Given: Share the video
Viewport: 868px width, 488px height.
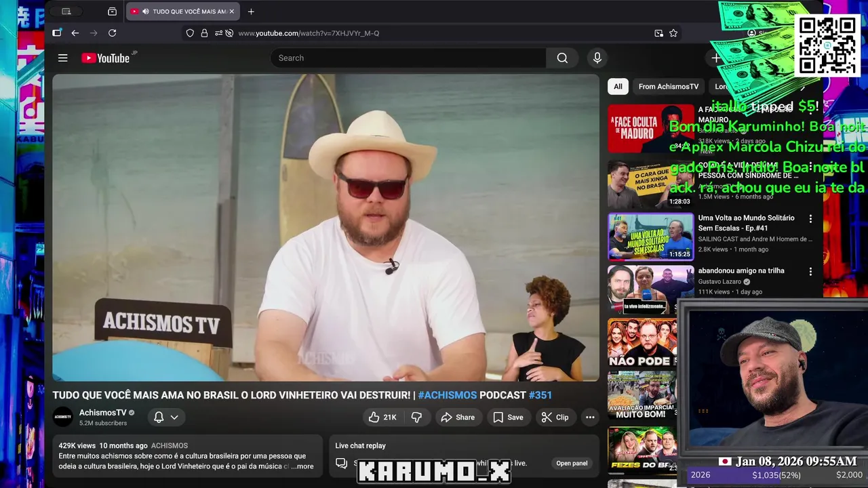Looking at the screenshot, I should point(458,418).
